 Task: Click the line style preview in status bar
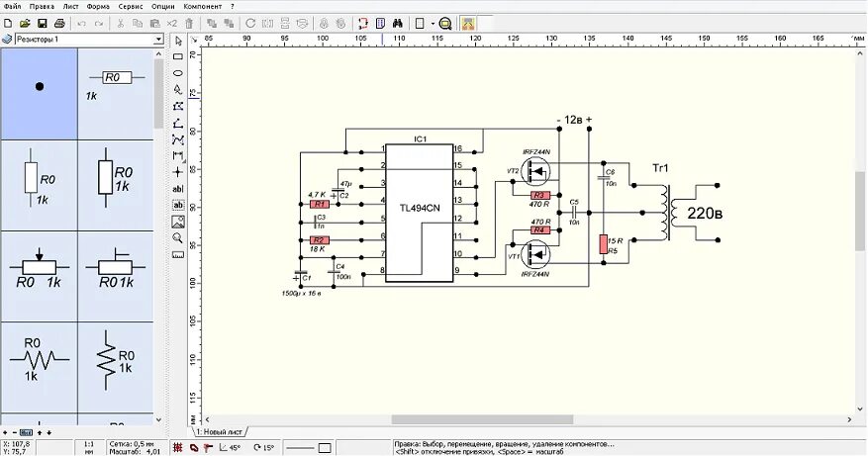click(x=300, y=448)
